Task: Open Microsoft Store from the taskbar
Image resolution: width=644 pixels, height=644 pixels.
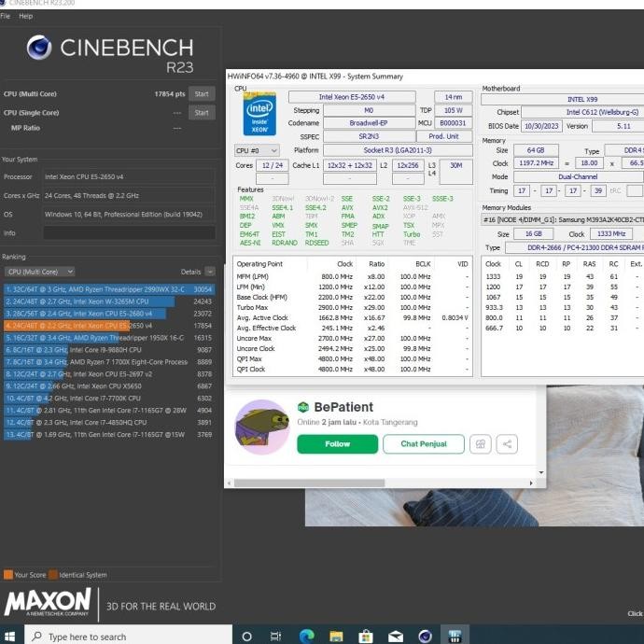Action: [x=366, y=637]
